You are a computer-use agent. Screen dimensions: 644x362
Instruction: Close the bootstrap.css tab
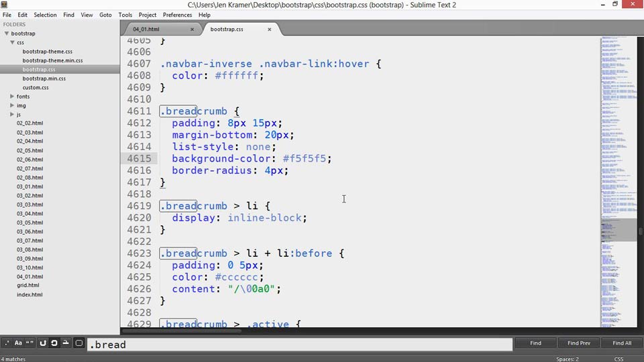pos(270,29)
